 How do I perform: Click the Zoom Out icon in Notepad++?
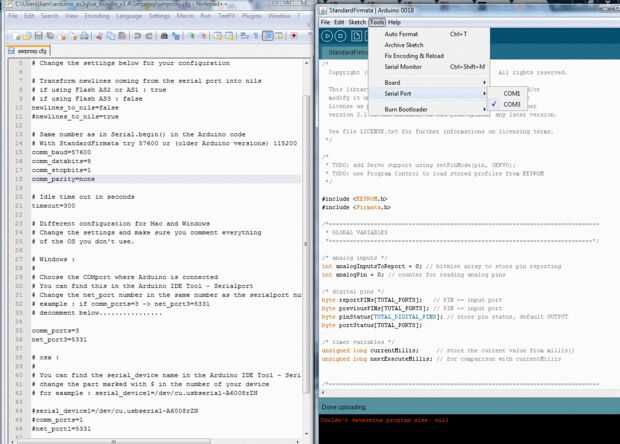(203, 36)
